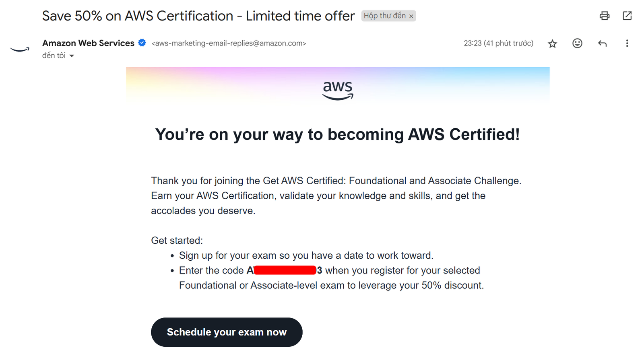Click the 23:23 timestamp

[x=498, y=43]
